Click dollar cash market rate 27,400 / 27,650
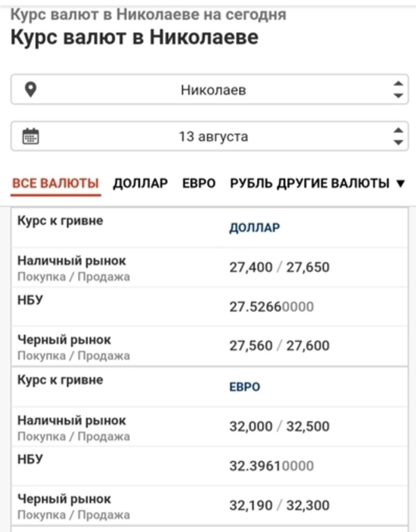 coord(280,267)
